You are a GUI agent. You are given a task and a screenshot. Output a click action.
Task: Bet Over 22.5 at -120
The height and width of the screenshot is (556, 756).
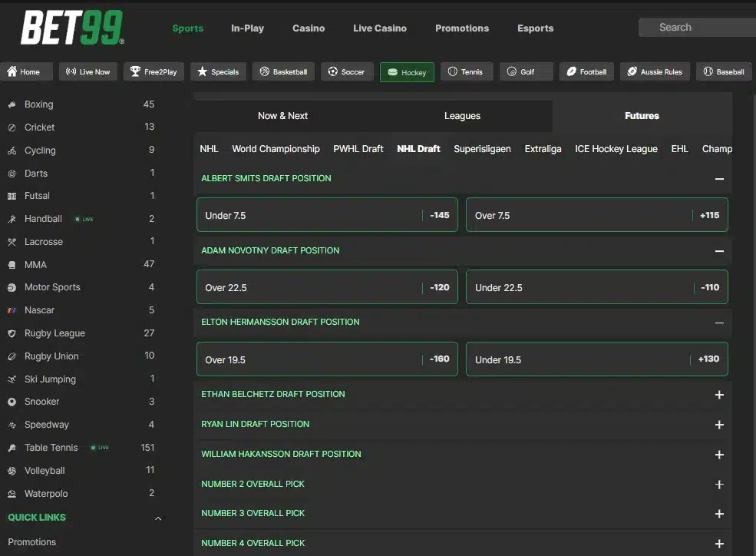327,287
